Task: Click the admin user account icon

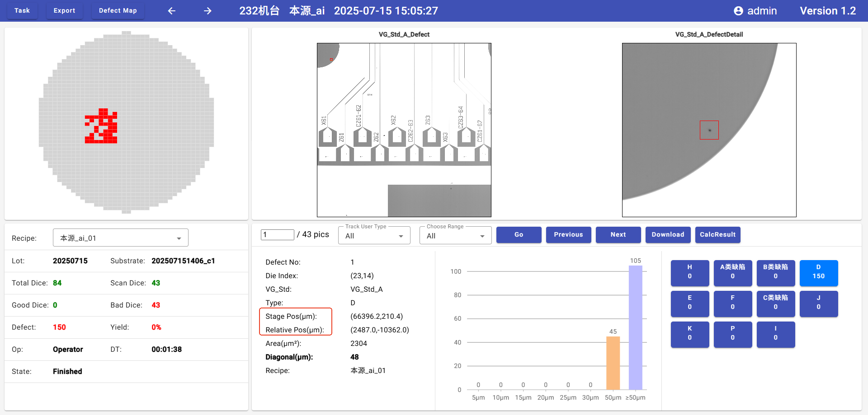Action: (738, 11)
